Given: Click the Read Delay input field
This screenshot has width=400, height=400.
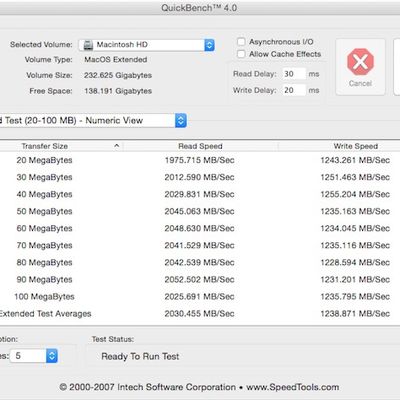Looking at the screenshot, I should click(294, 74).
